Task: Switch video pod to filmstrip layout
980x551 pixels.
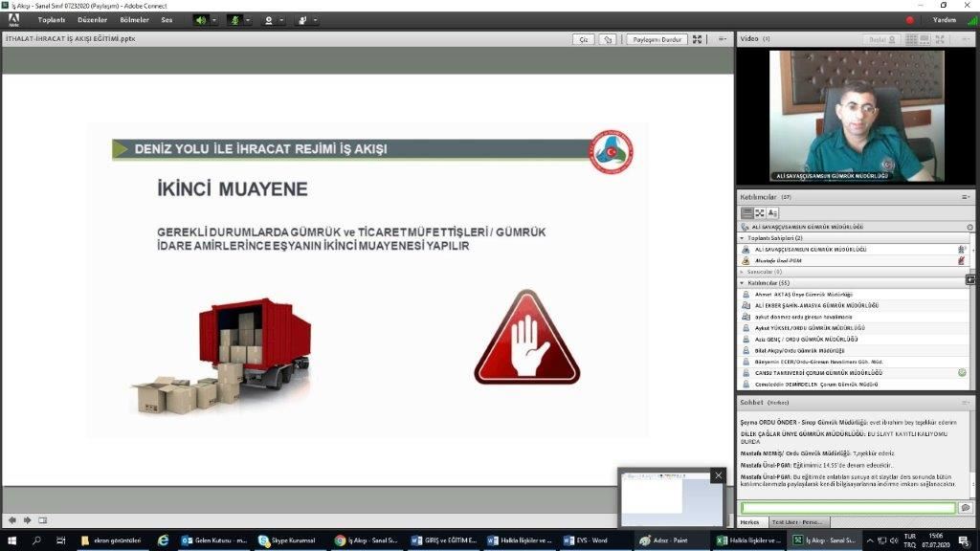Action: pyautogui.click(x=924, y=39)
